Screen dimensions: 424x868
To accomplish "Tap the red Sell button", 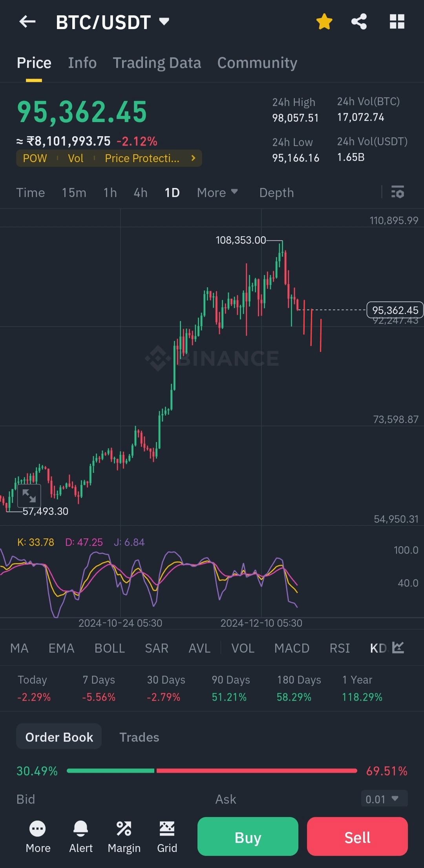I will click(357, 837).
